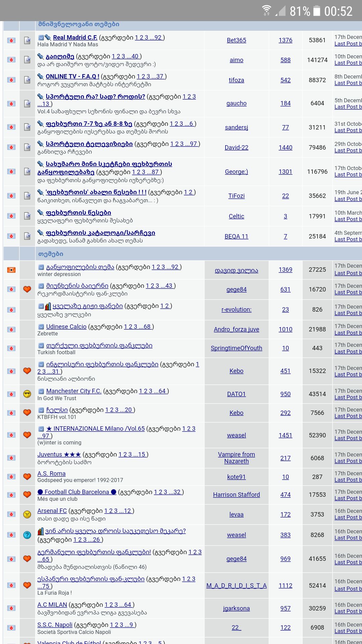The height and width of the screenshot is (644, 362).
Task: View jgarksona's profile
Action: (236, 608)
